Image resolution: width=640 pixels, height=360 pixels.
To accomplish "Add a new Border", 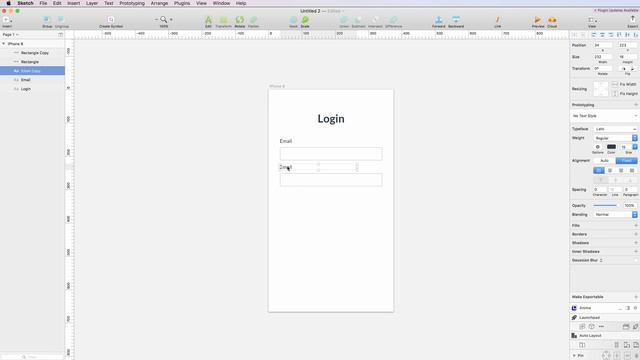I will tap(636, 234).
